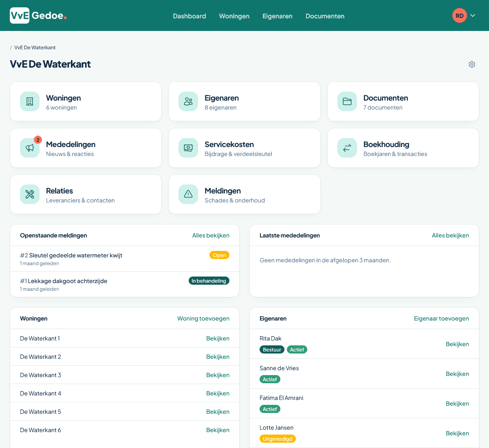Click the Boekjaren & transacties subtitle
Viewport: 489px width, 448px height.
[x=395, y=154]
